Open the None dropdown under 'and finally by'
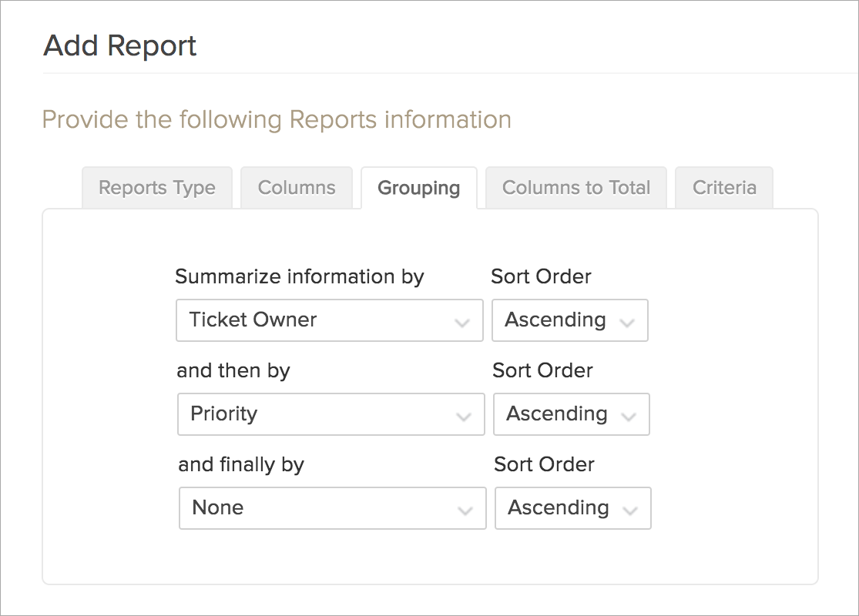 click(332, 508)
